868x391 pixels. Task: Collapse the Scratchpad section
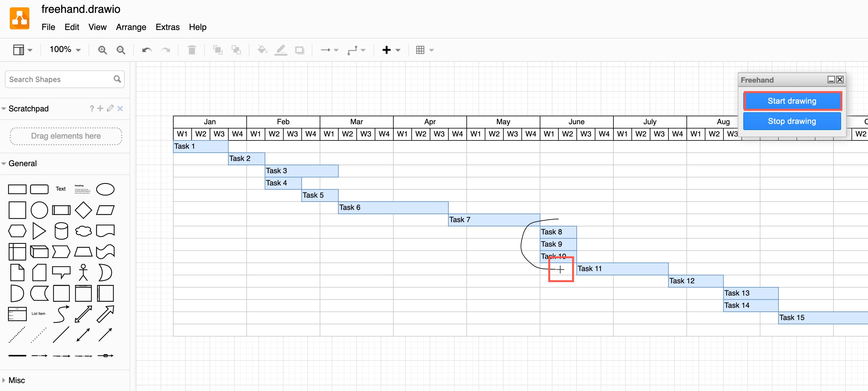pos(28,109)
